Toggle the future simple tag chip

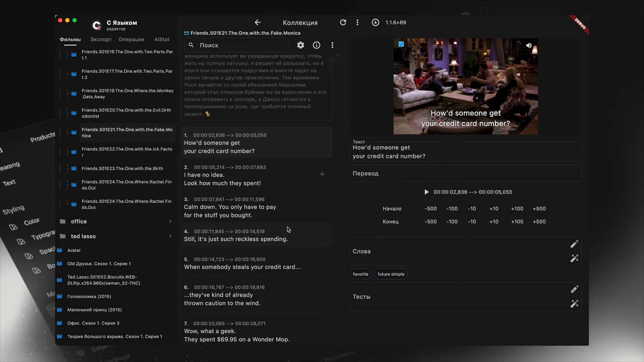[391, 274]
